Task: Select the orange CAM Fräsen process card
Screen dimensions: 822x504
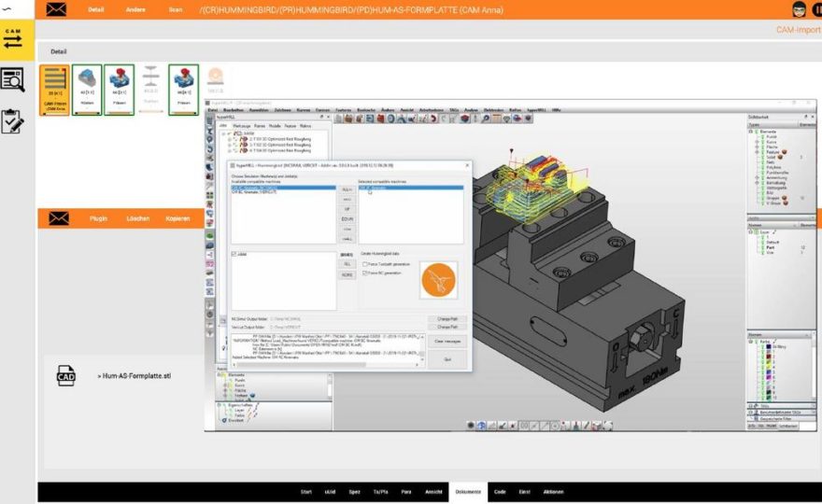Action: point(54,90)
